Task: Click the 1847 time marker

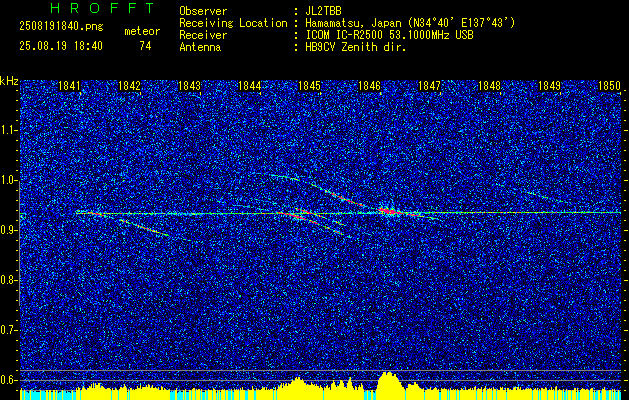Action: 430,86
